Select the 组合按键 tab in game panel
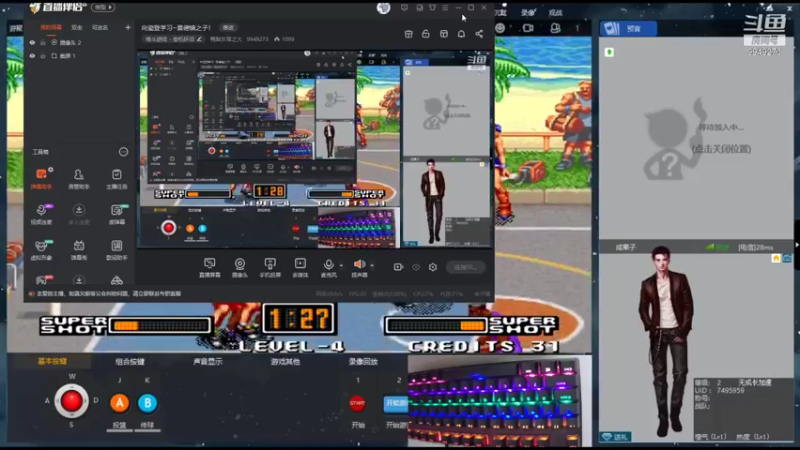The width and height of the screenshot is (800, 450). tap(130, 361)
